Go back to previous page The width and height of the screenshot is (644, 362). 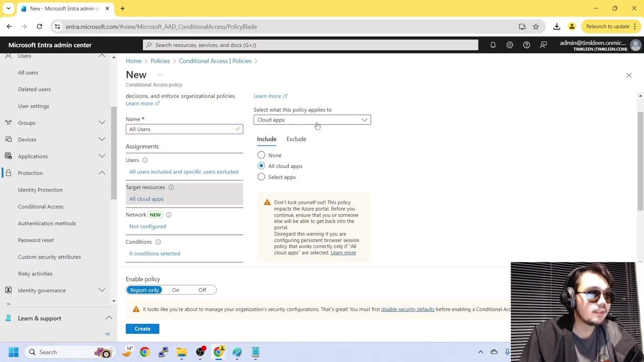click(10, 27)
